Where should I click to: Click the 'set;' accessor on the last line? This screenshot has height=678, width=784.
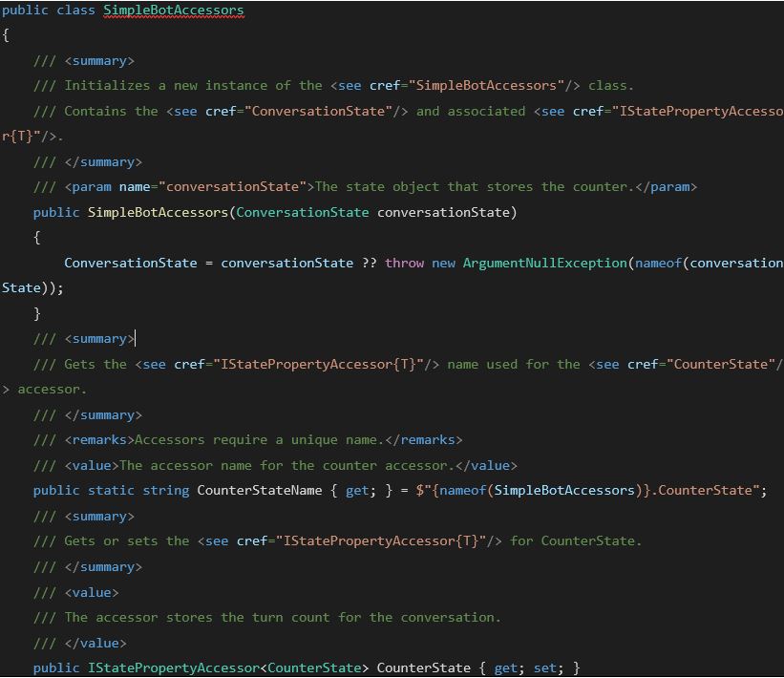click(x=548, y=668)
